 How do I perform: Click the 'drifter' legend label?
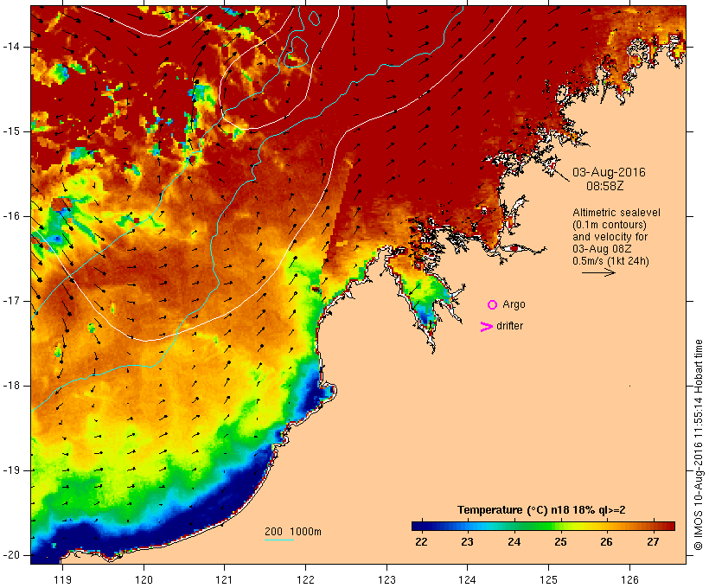pyautogui.click(x=509, y=326)
